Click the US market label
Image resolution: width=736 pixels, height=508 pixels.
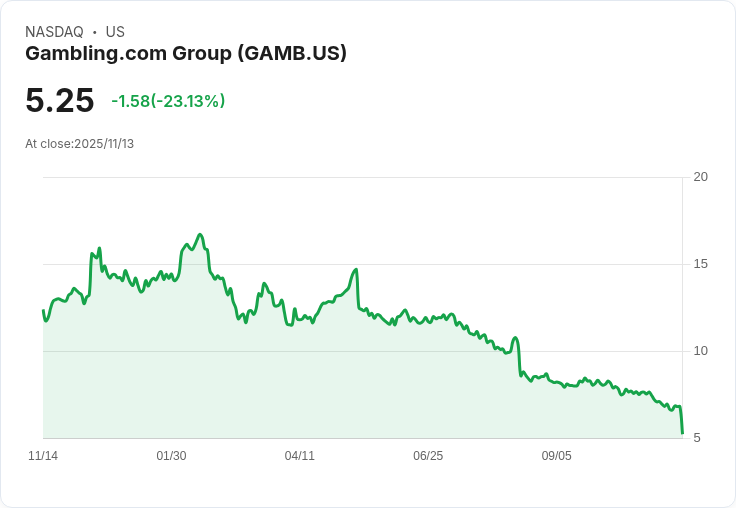115,32
